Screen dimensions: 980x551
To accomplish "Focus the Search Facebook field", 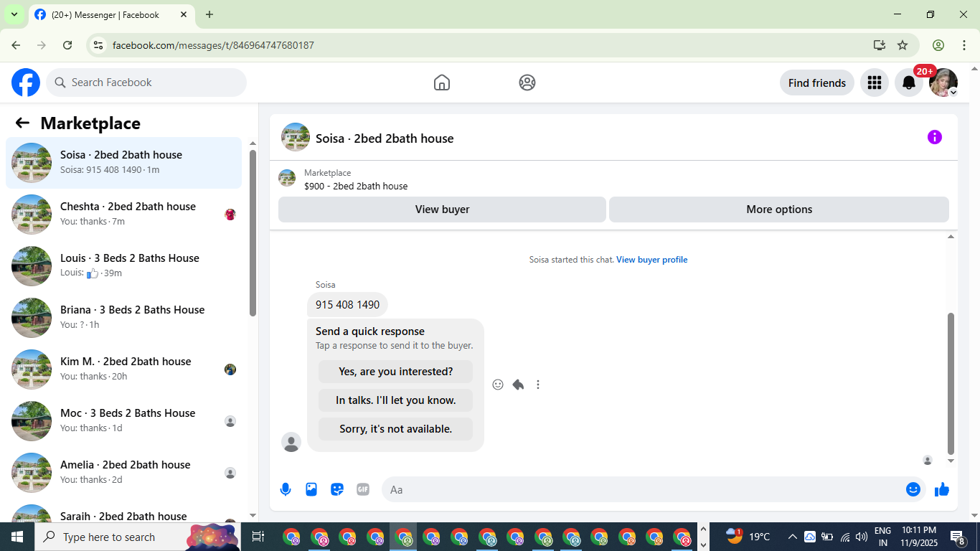I will tap(146, 83).
